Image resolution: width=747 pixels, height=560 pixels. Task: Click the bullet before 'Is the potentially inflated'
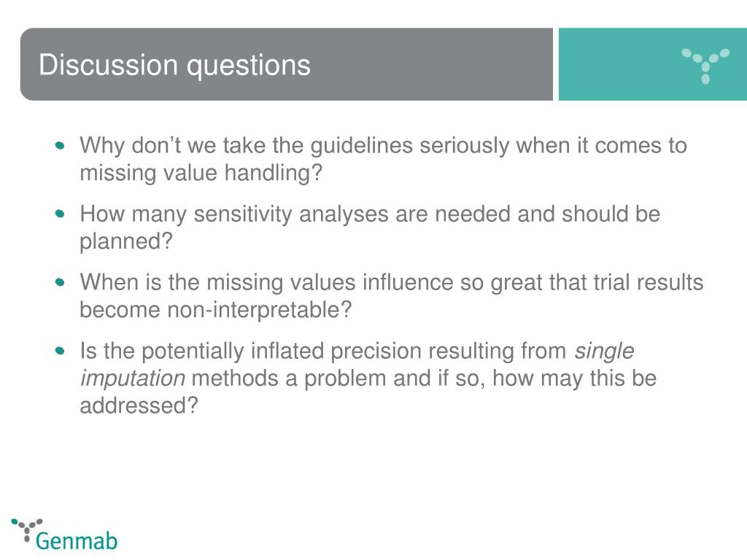(x=60, y=351)
